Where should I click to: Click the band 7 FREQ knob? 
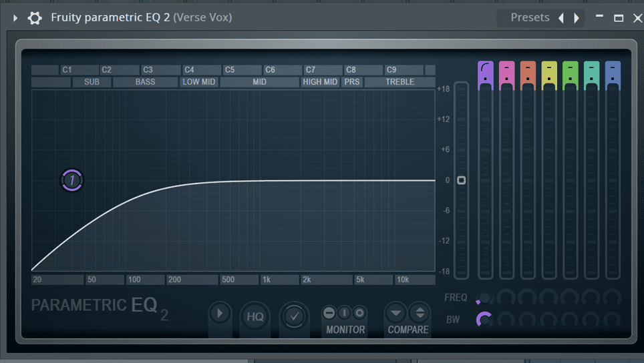pos(613,298)
